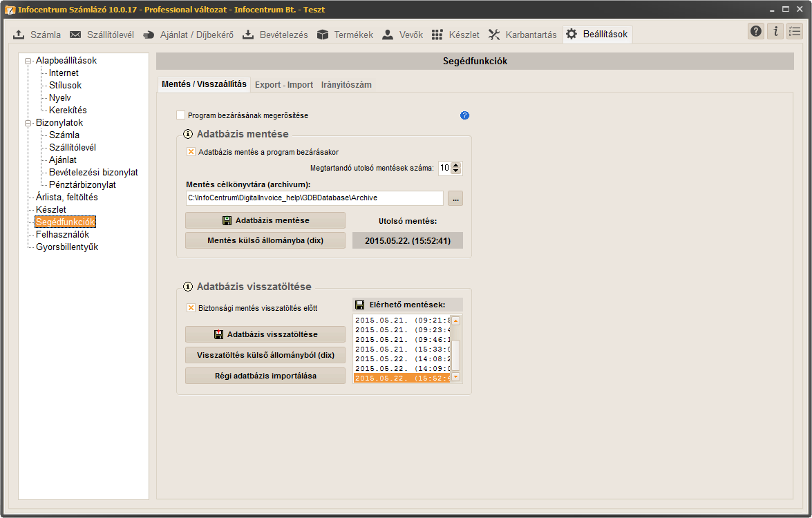Click Régi adatbázis importálása button

[265, 376]
